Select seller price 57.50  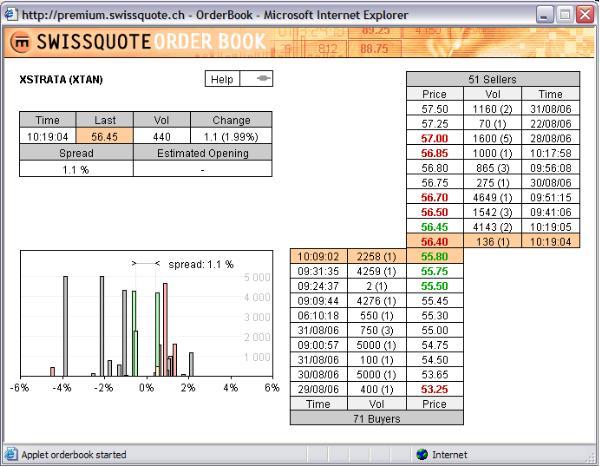click(x=435, y=109)
